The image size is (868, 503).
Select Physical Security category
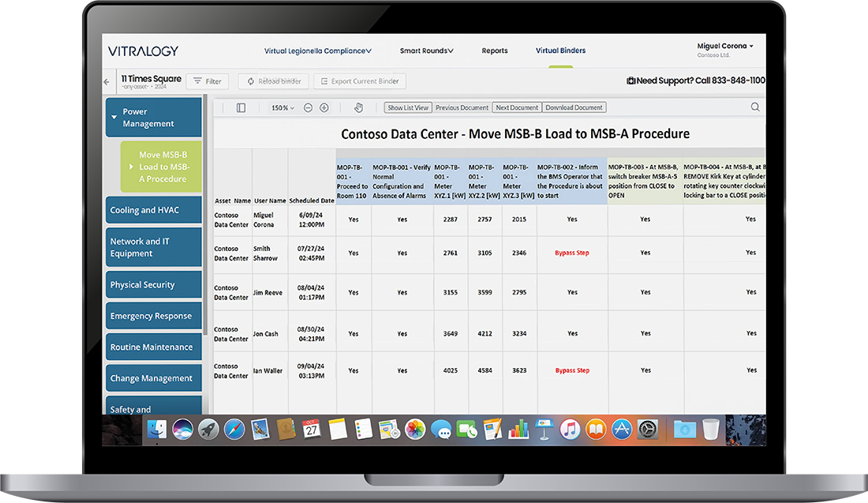(x=154, y=285)
